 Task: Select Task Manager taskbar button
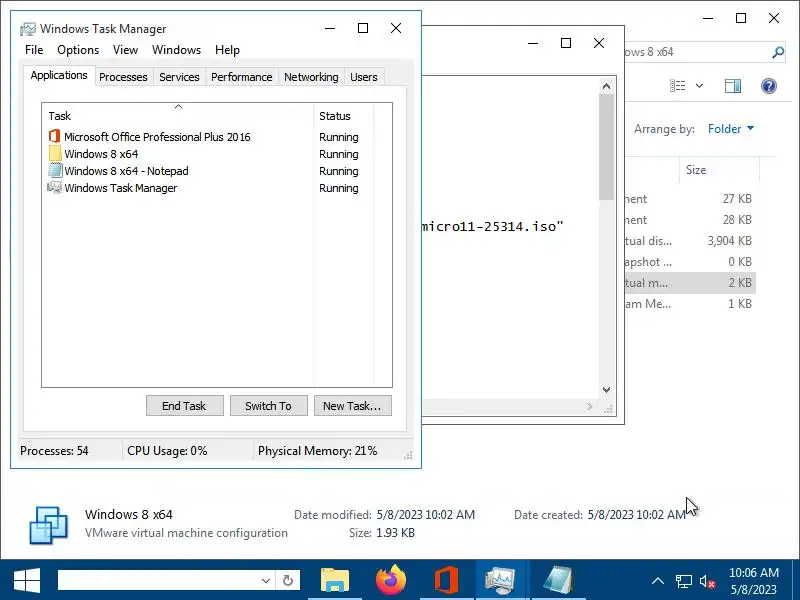pyautogui.click(x=501, y=580)
